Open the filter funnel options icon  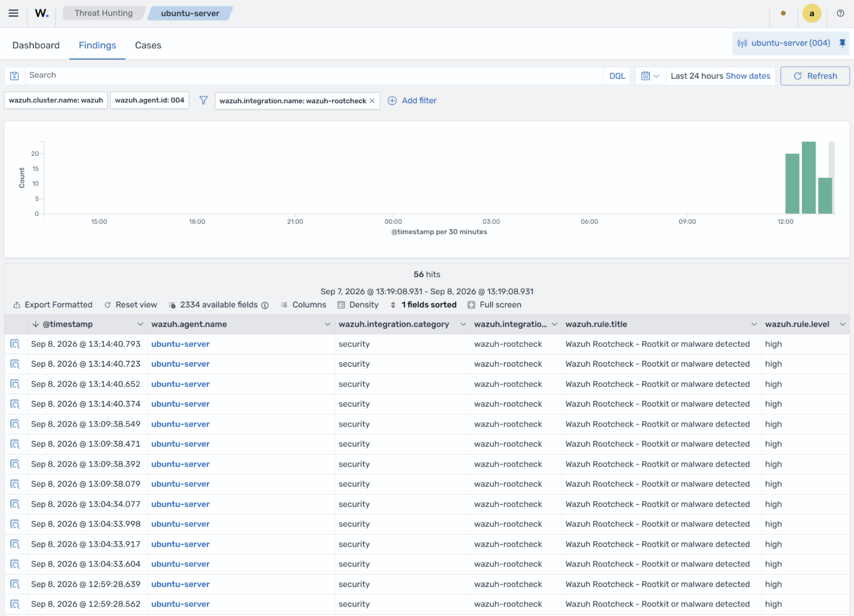pyautogui.click(x=203, y=100)
